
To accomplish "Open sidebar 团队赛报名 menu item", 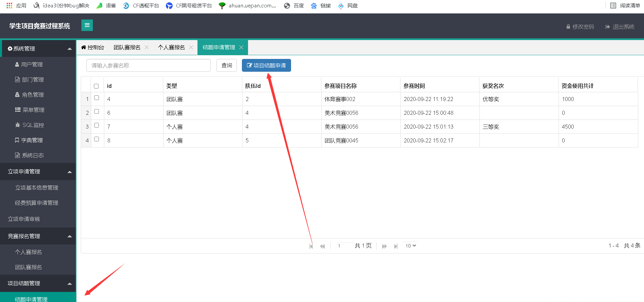I will click(38, 267).
